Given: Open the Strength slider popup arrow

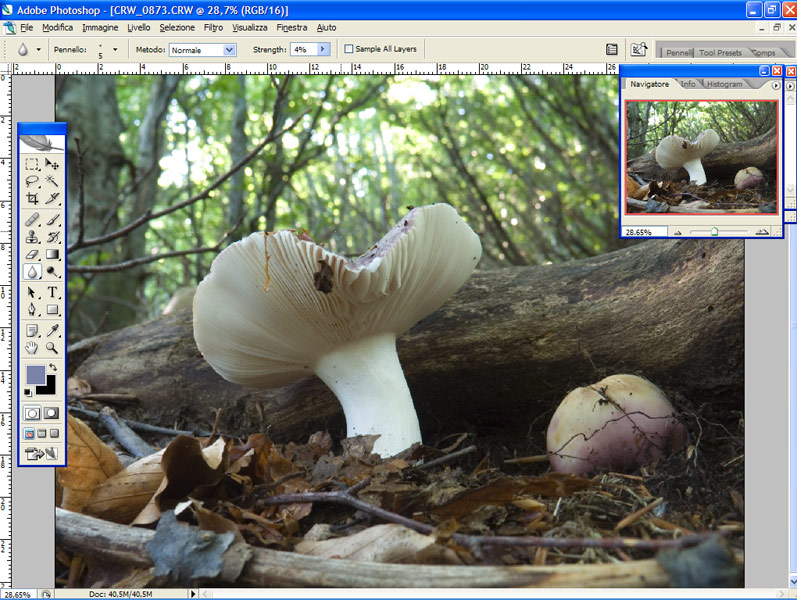Looking at the screenshot, I should tap(323, 49).
